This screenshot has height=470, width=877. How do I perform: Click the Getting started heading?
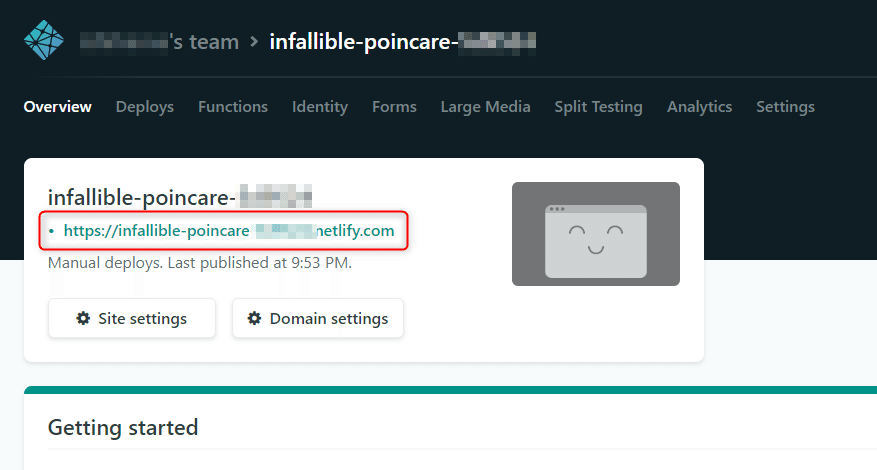[x=123, y=427]
